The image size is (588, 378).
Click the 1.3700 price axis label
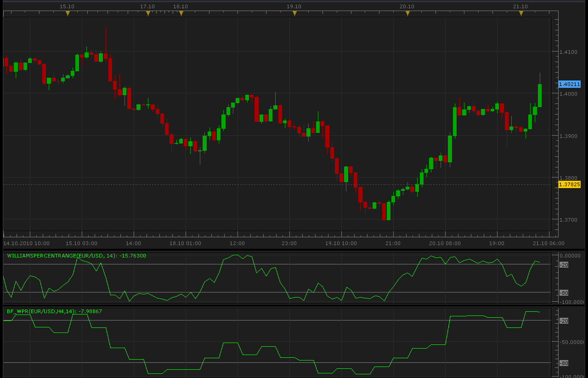(568, 220)
